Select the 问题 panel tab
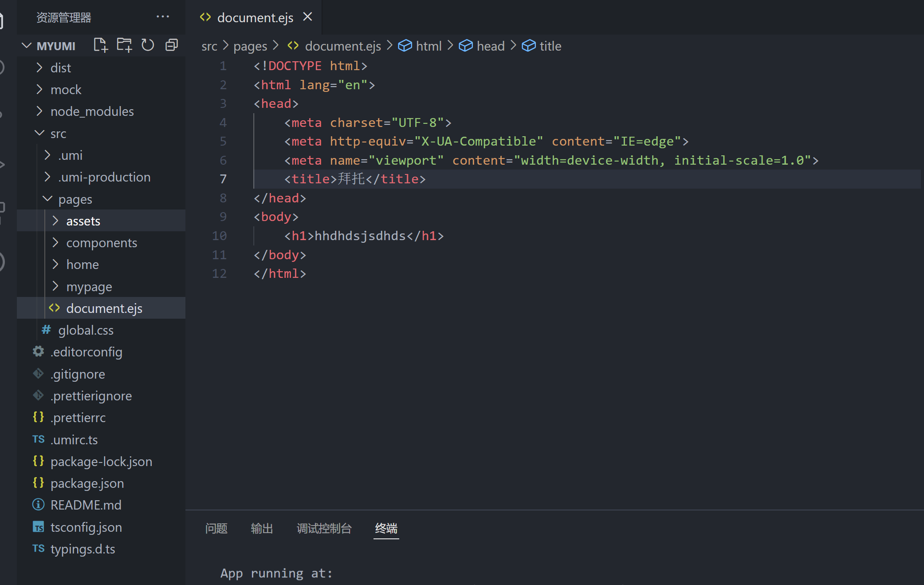 click(x=216, y=528)
